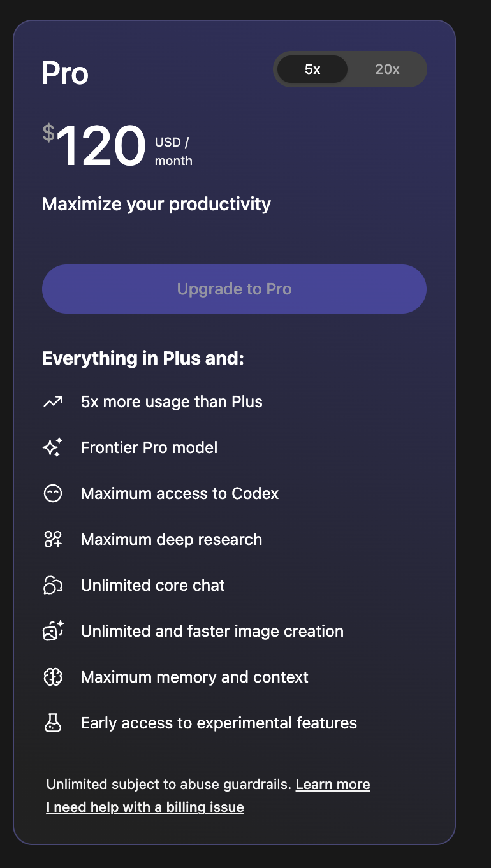Click the trending arrow icon for more usage
The image size is (491, 868).
tap(53, 401)
